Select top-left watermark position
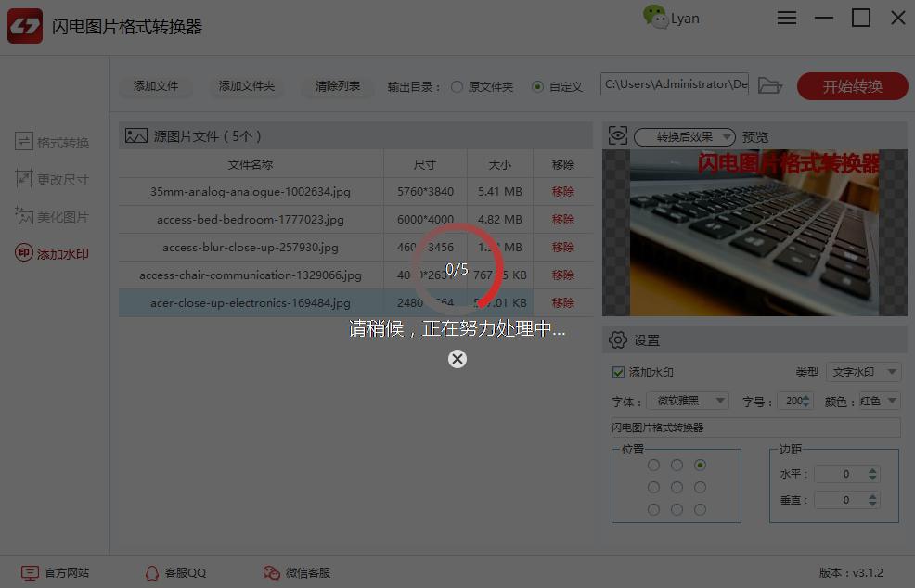915x588 pixels. coord(653,465)
